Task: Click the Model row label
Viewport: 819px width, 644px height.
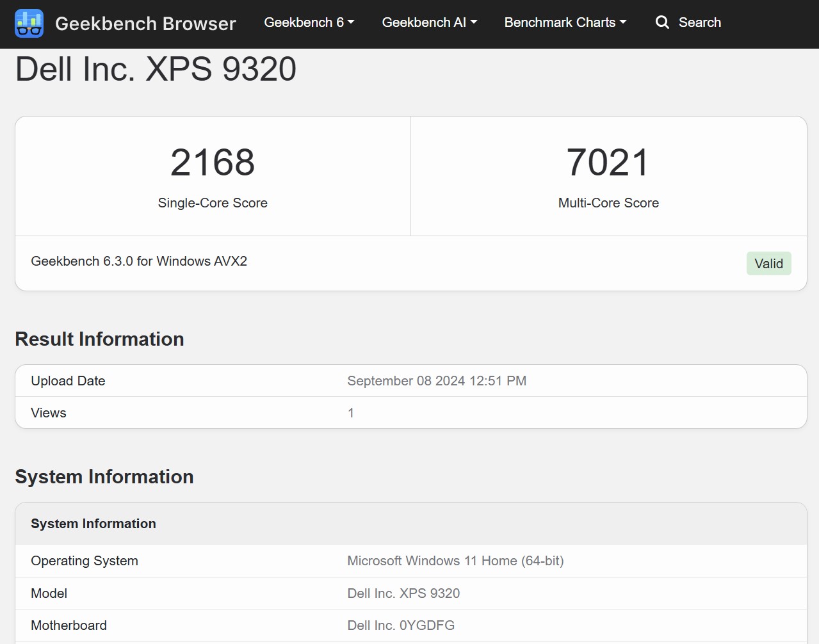Action: tap(49, 593)
